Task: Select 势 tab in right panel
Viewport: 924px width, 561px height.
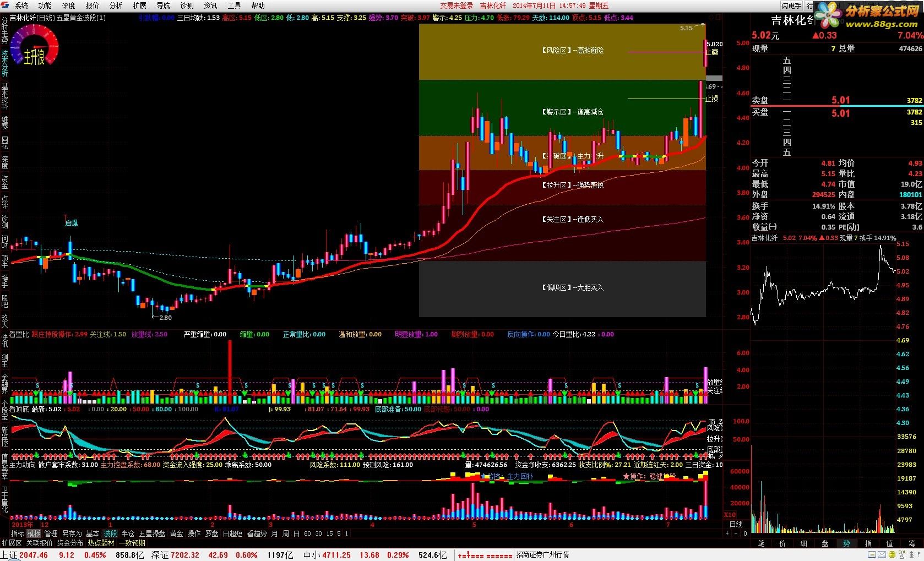Action: pyautogui.click(x=846, y=543)
